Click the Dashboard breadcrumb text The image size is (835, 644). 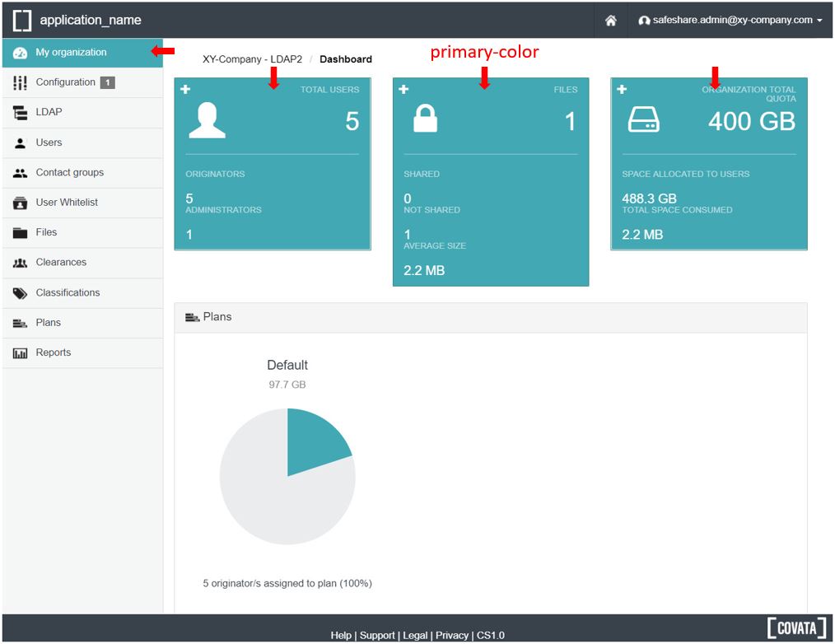[x=346, y=59]
